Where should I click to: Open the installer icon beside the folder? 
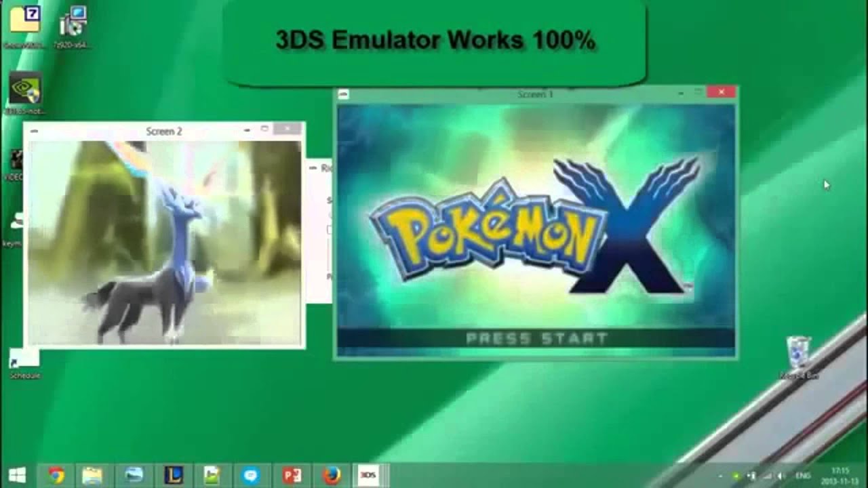pos(73,26)
